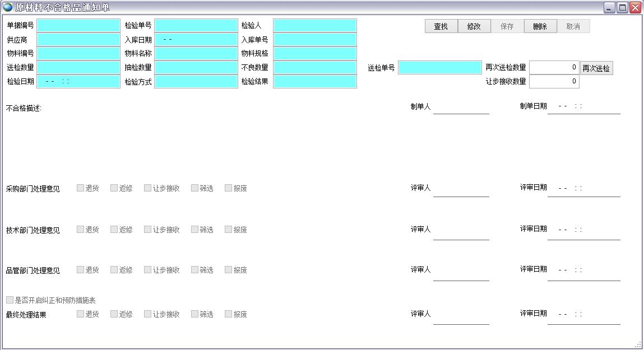Click the 制单人 field
The height and width of the screenshot is (350, 644).
click(461, 107)
